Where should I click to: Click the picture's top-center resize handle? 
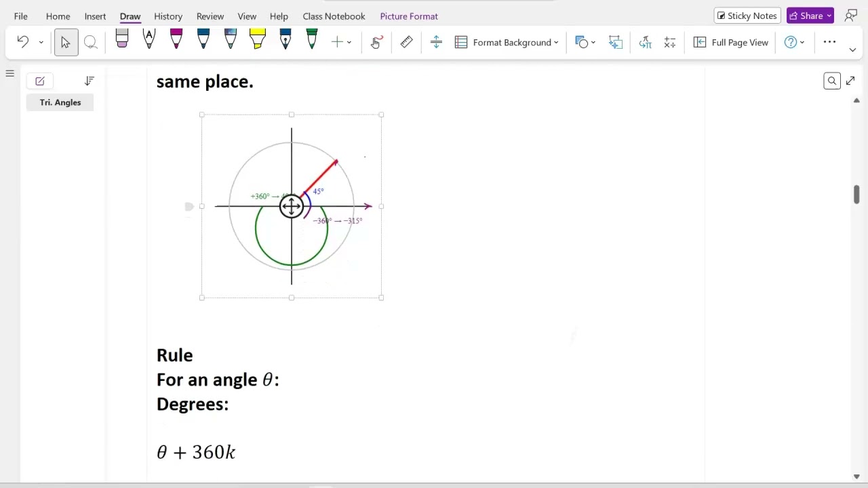point(292,115)
